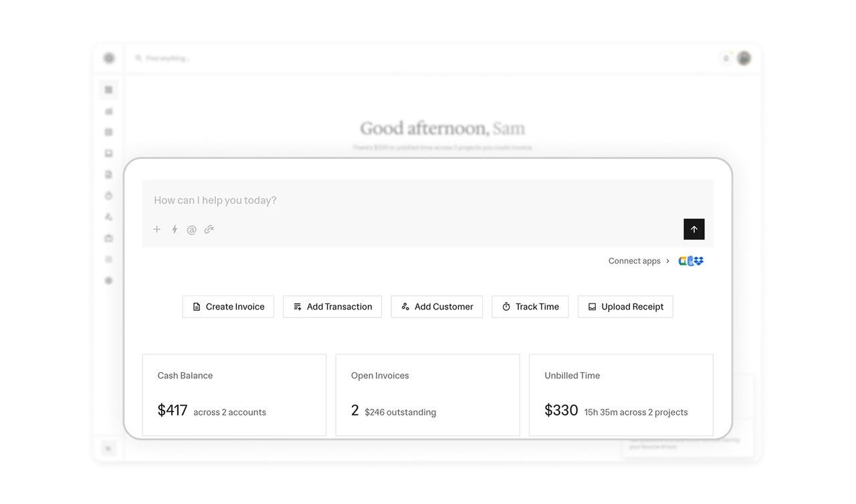Click the link connector icon in chat box
This screenshot has width=856, height=504.
209,229
